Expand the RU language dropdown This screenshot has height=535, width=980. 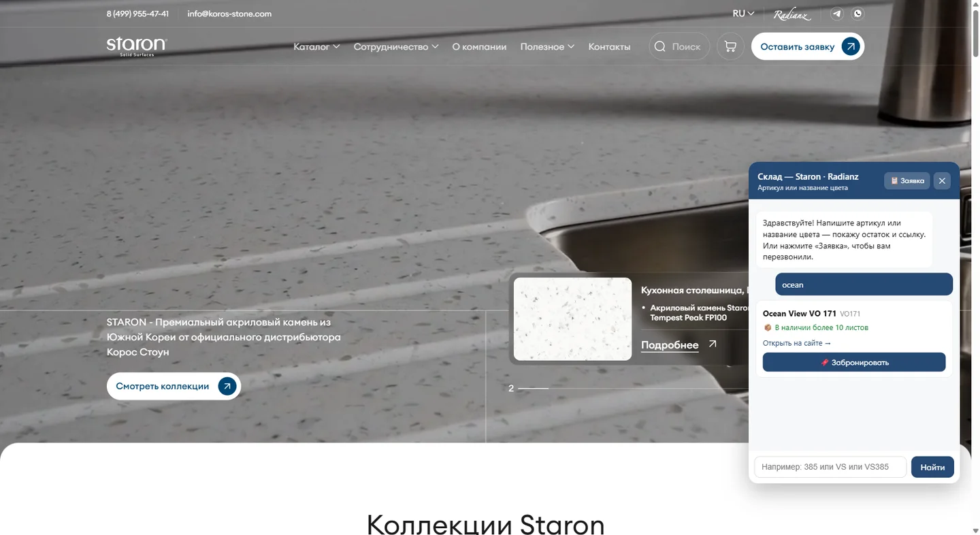743,14
